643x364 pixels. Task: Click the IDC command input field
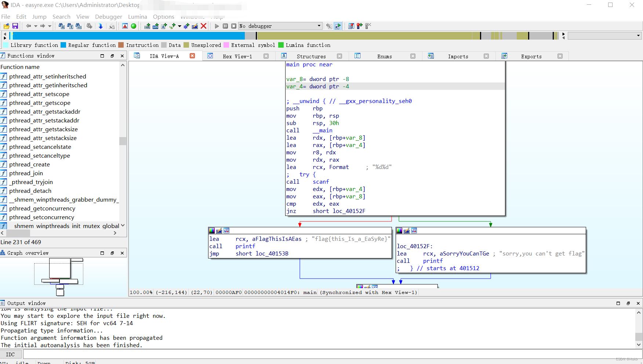tap(333, 354)
